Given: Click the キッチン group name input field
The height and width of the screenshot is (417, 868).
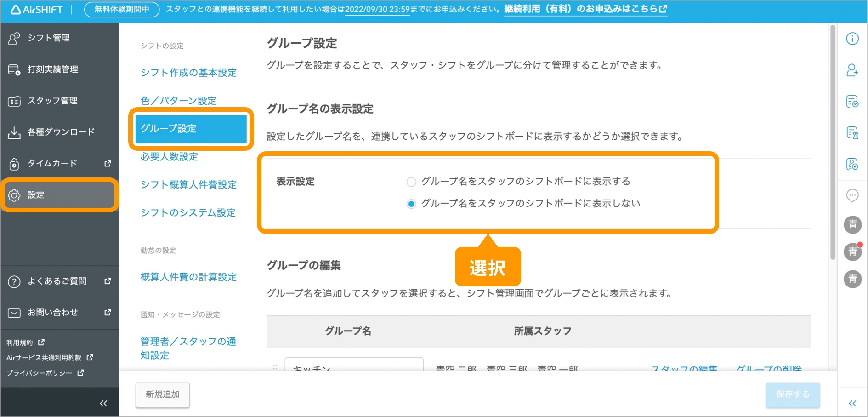Looking at the screenshot, I should (354, 366).
